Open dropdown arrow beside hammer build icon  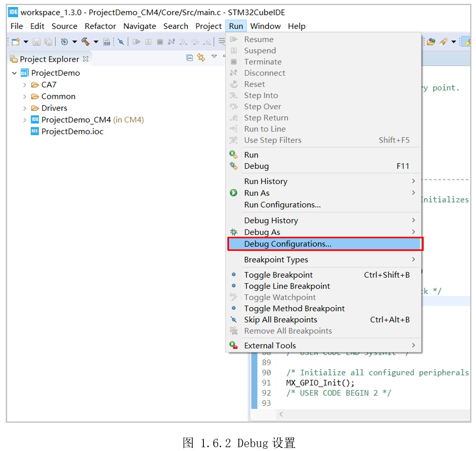point(96,42)
